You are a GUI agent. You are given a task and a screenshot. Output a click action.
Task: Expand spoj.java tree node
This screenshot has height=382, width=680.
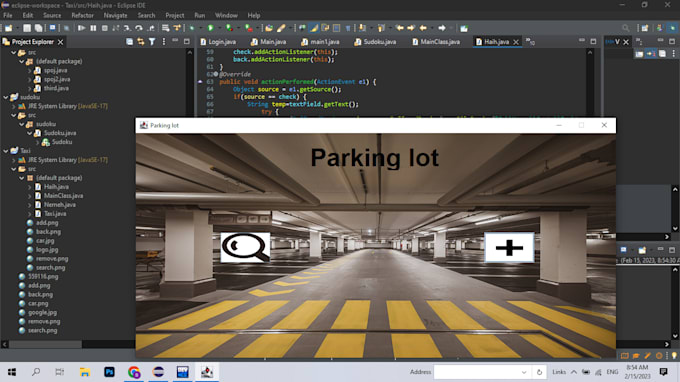tap(29, 70)
